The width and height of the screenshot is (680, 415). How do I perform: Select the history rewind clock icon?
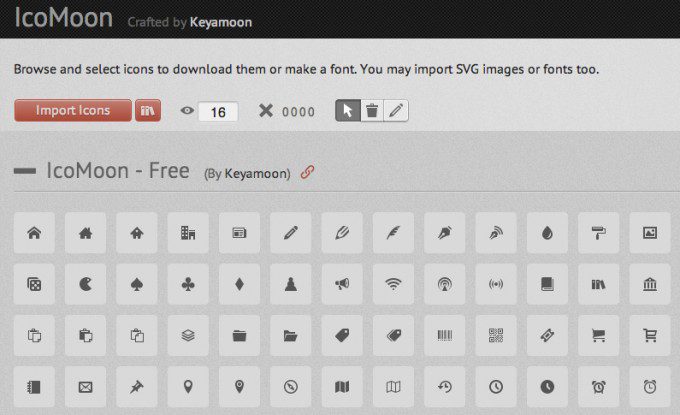click(445, 386)
